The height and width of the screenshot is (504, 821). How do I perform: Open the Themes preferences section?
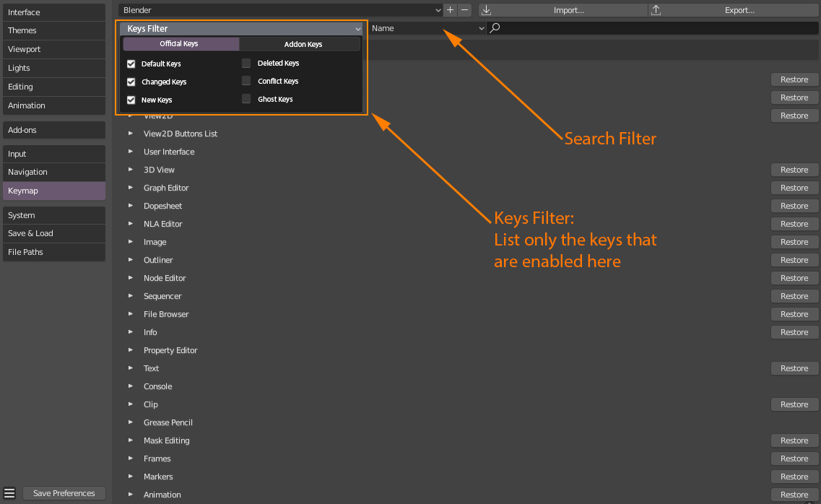[54, 30]
